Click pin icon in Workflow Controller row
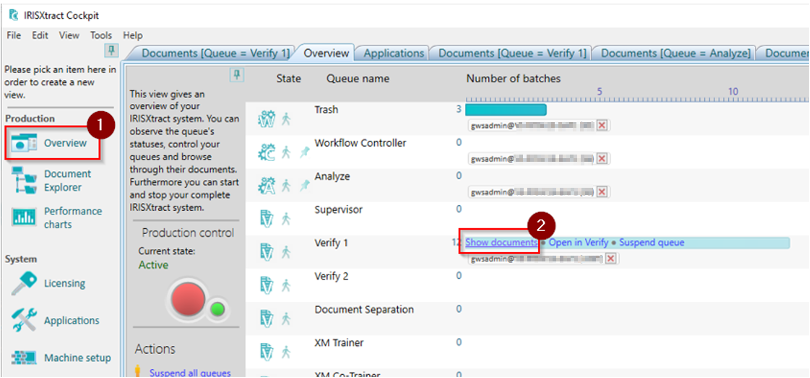This screenshot has height=378, width=810. [304, 152]
